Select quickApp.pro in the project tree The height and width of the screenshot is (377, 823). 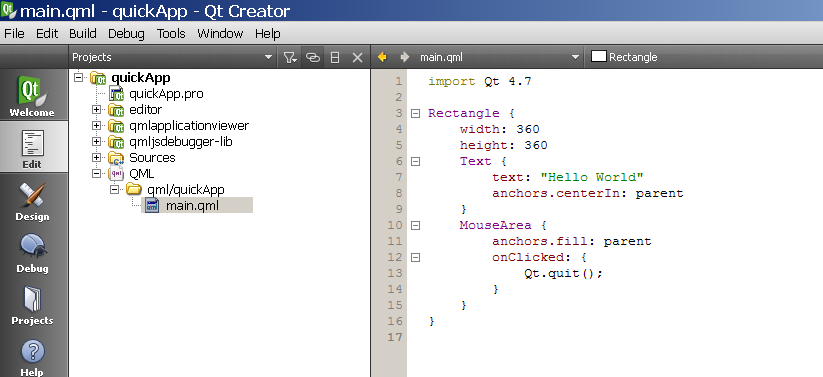166,94
